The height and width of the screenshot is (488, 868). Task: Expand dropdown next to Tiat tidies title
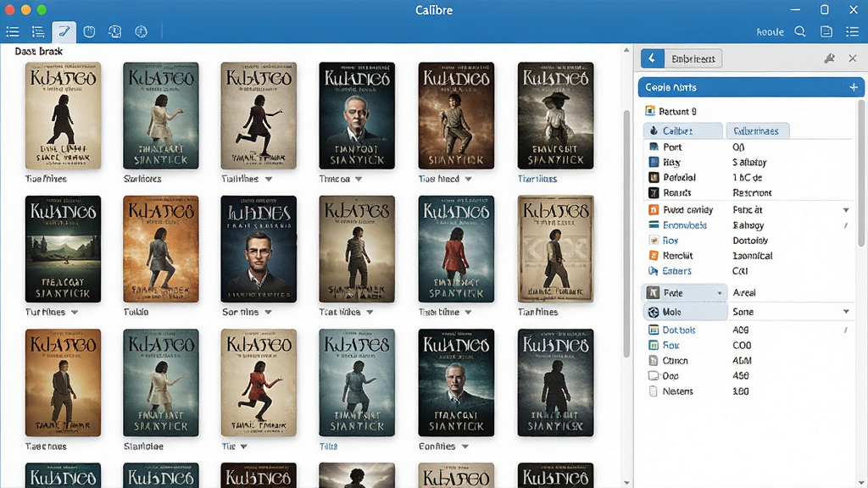(x=370, y=313)
